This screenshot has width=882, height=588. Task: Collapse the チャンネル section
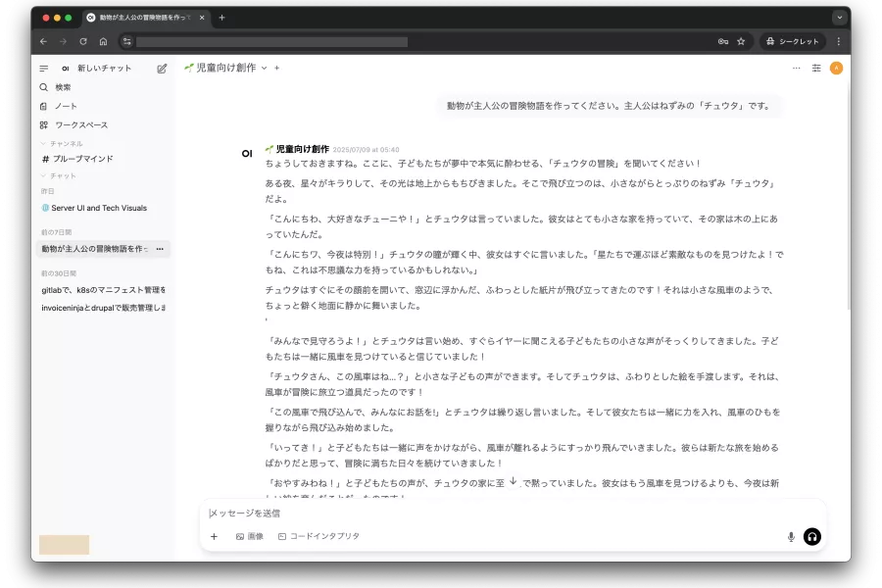coord(62,143)
